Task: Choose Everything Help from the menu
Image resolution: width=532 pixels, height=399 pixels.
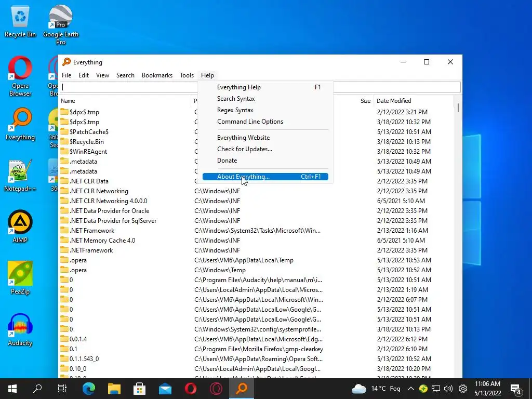Action: coord(265,87)
